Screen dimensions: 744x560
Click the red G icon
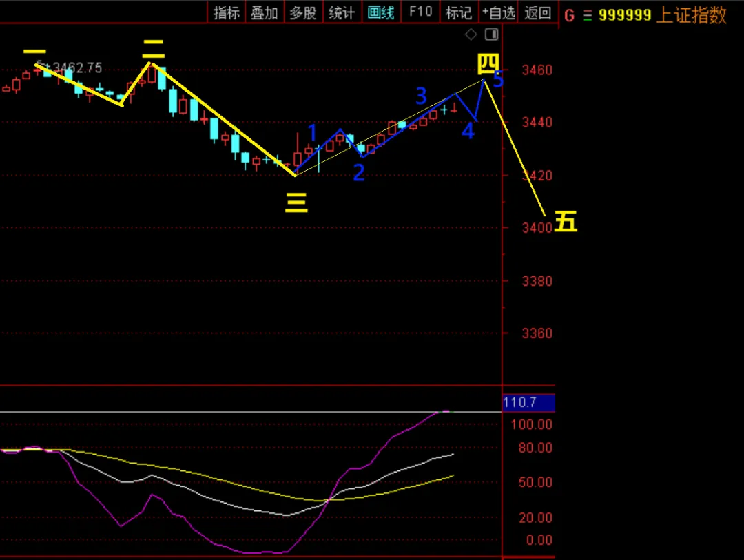[570, 16]
